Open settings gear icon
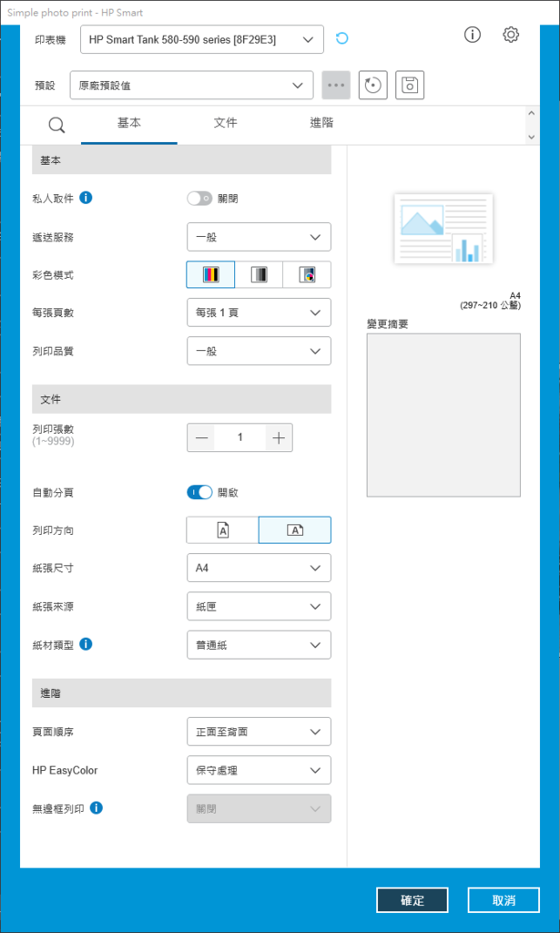Image resolution: width=560 pixels, height=933 pixels. point(511,36)
